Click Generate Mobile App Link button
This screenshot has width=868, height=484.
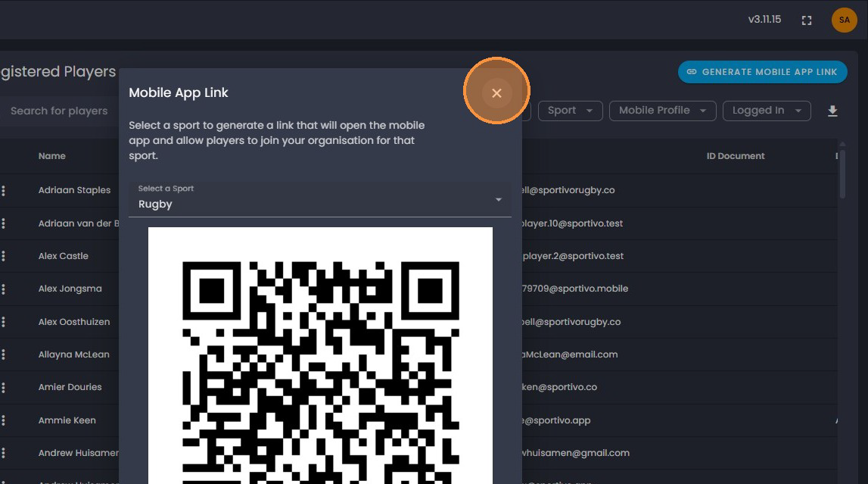pyautogui.click(x=762, y=72)
